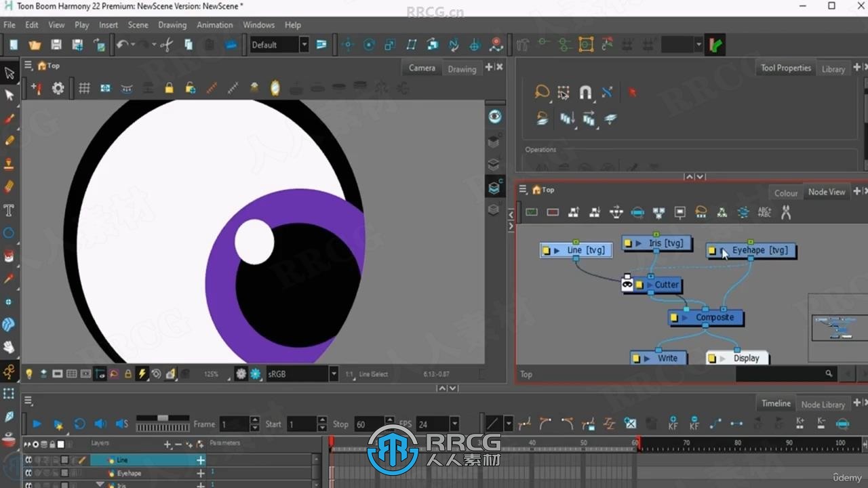Click the Frame number input field
The image size is (868, 488).
pyautogui.click(x=235, y=424)
